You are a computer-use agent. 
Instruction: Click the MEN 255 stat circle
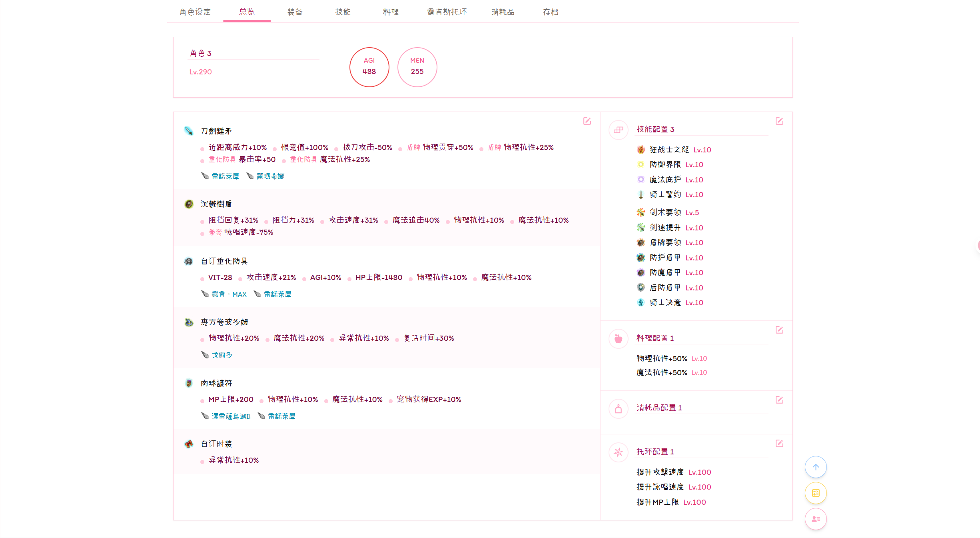417,67
